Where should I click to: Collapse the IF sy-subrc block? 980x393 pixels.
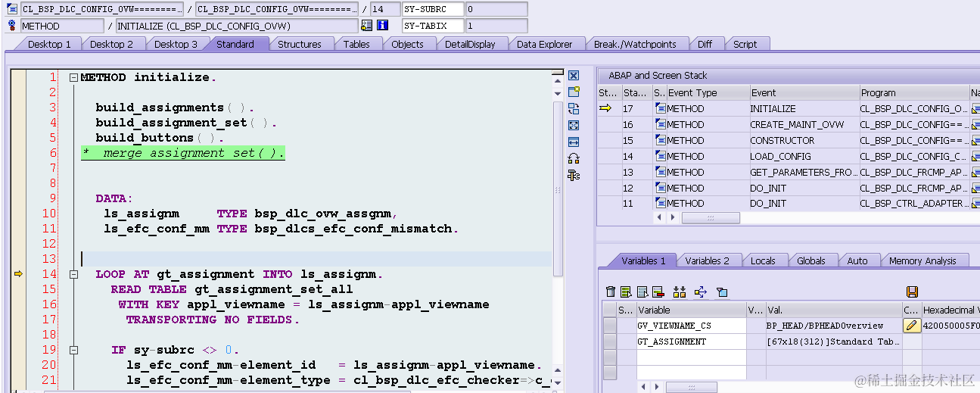[73, 350]
